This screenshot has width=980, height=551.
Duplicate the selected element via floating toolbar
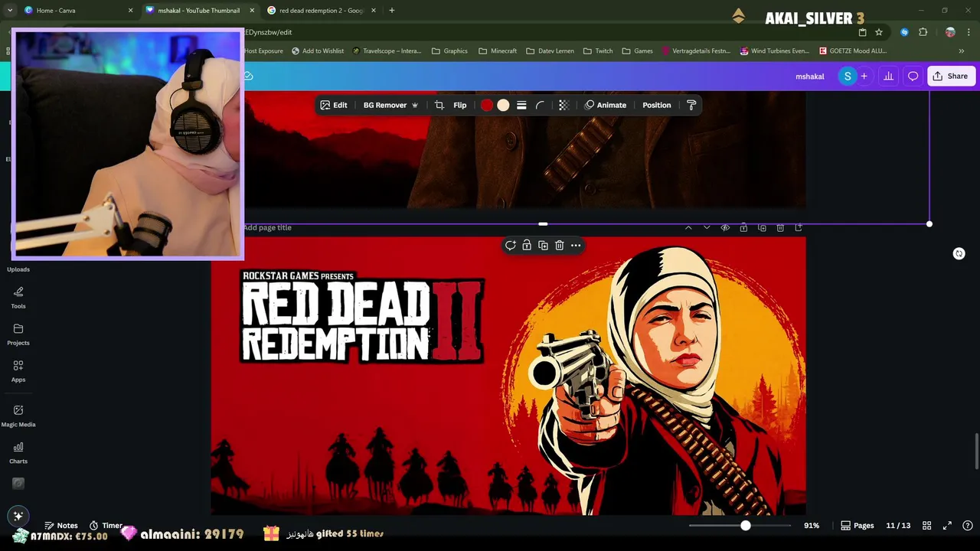point(543,245)
